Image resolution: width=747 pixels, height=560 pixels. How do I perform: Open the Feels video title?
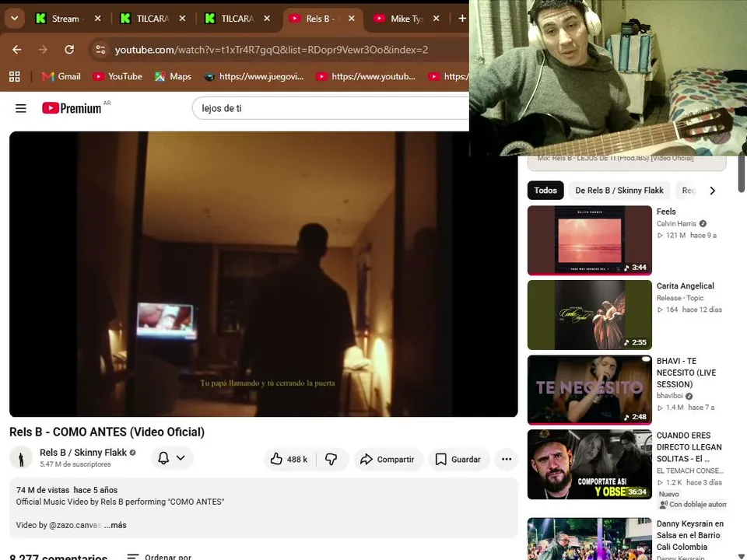point(666,212)
